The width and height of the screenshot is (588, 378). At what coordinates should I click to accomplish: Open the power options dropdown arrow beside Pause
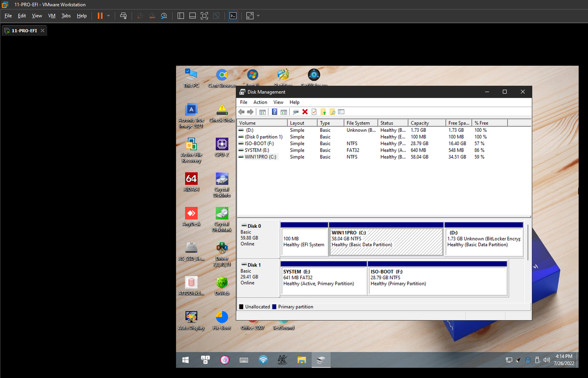coord(108,16)
